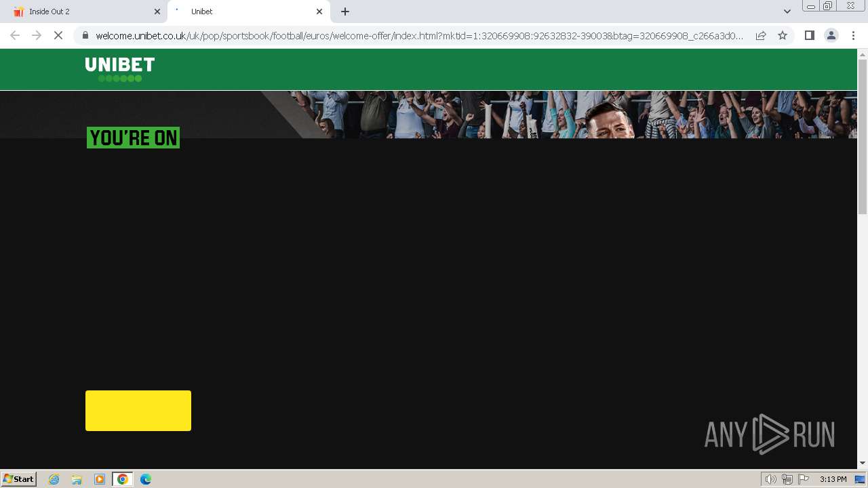This screenshot has height=488, width=868.
Task: Select the Chrome taskbar icon
Action: point(123,479)
